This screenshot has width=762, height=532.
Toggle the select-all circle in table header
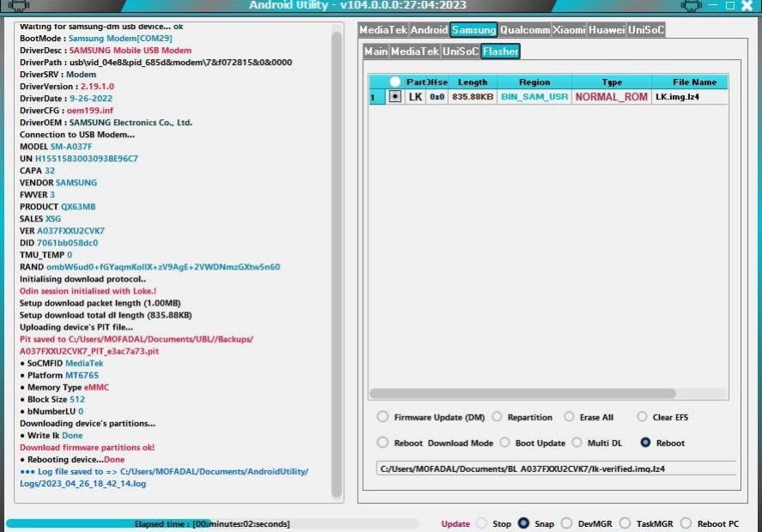pyautogui.click(x=395, y=82)
